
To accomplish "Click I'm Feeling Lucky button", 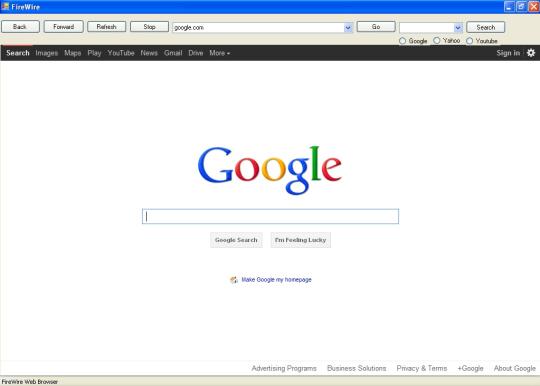I will pyautogui.click(x=300, y=240).
